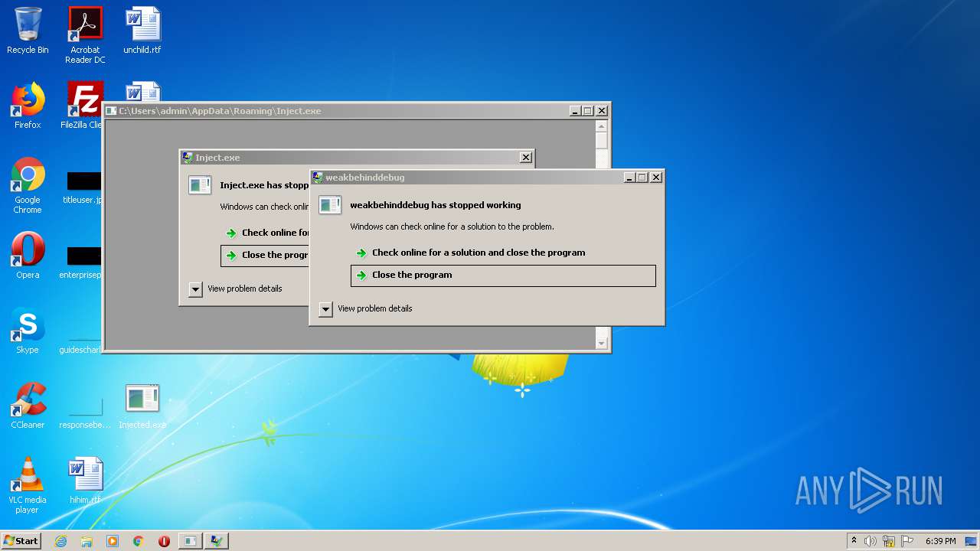Open the Start menu
Viewport: 980px width, 551px height.
[21, 541]
